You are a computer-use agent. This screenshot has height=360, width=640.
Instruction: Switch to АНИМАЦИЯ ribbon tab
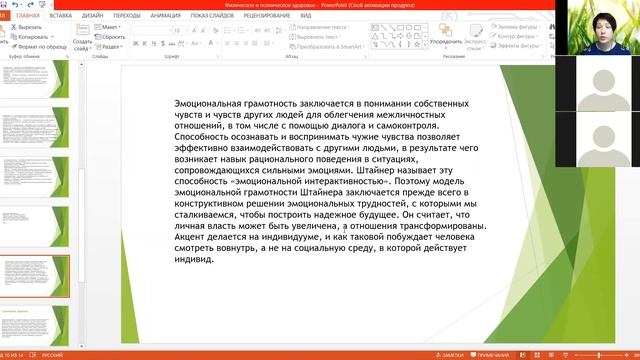pos(166,16)
